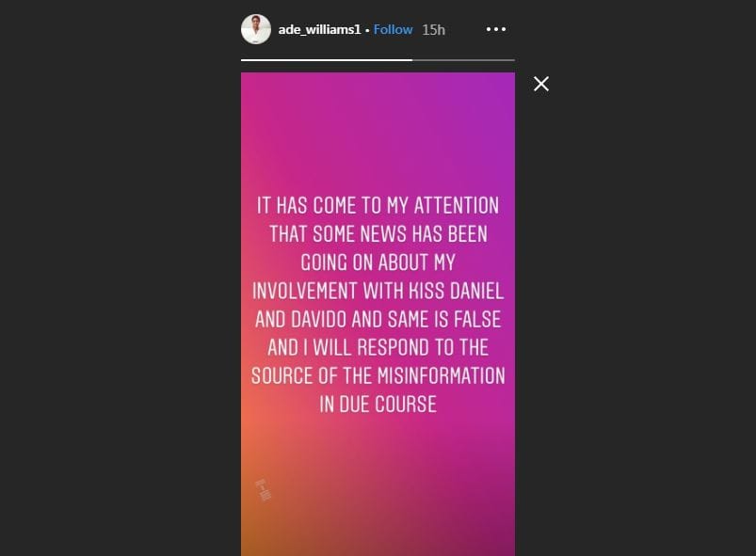Select the "AND DAVIDO AND SAME IS FALSE" line
The image size is (756, 556).
coord(378,319)
